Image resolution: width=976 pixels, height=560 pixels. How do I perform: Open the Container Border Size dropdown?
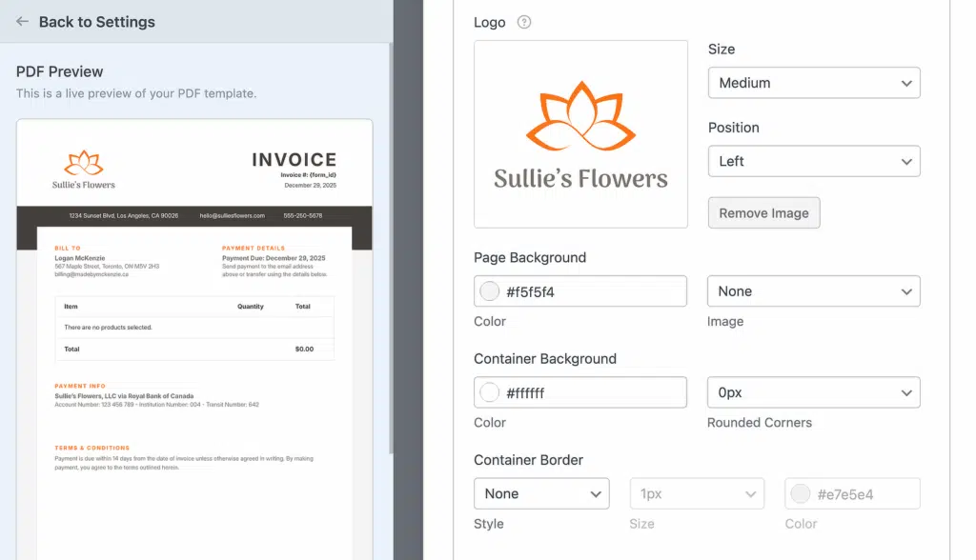(x=697, y=493)
